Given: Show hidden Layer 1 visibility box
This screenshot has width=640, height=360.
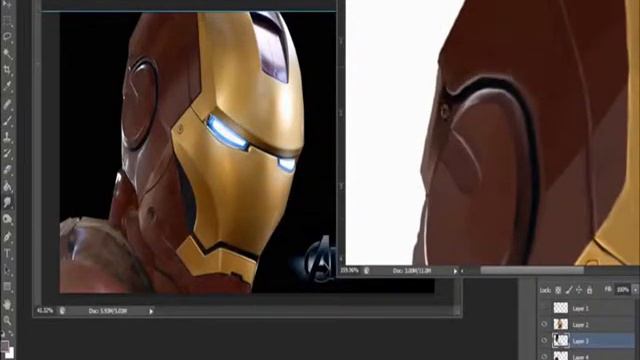Looking at the screenshot, I should [544, 308].
